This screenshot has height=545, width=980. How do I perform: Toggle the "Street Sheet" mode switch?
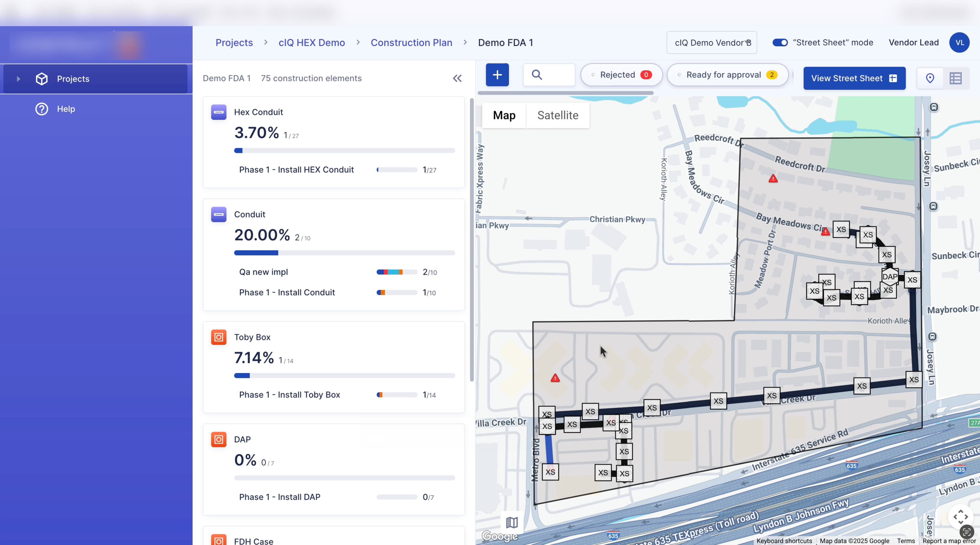click(780, 43)
